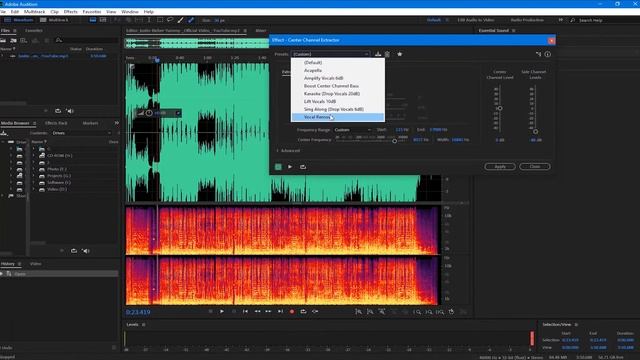Click the Record button
Viewport: 640px width, 360px height.
[291, 311]
